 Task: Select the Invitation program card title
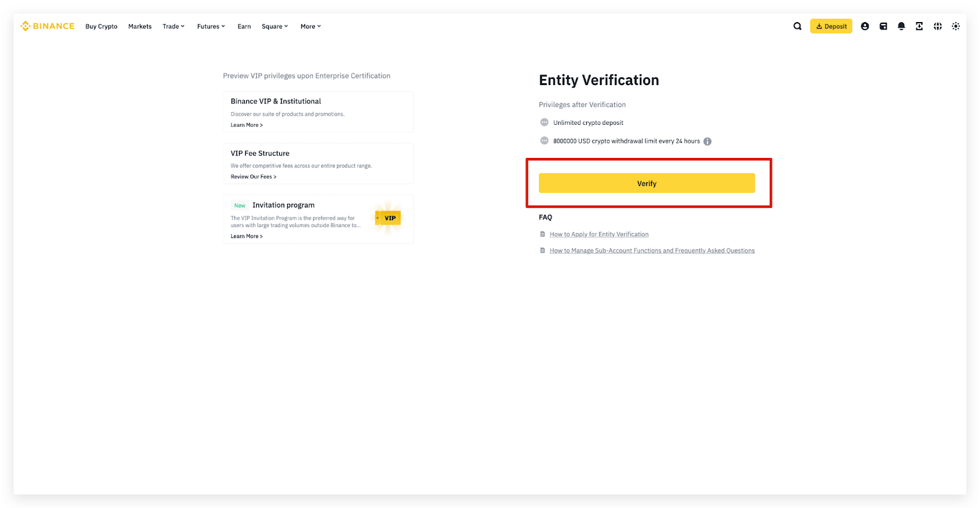284,205
